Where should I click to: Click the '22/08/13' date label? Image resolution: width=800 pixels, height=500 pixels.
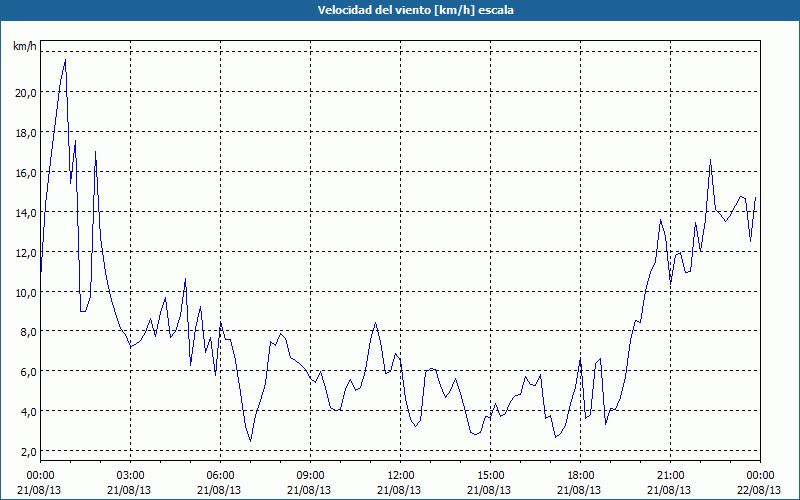point(760,490)
